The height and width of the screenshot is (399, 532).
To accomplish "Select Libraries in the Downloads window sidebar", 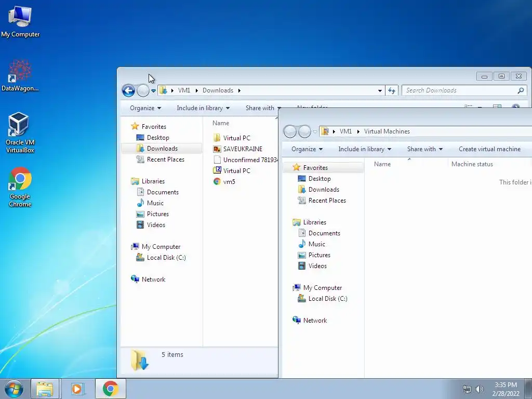I will tap(153, 181).
